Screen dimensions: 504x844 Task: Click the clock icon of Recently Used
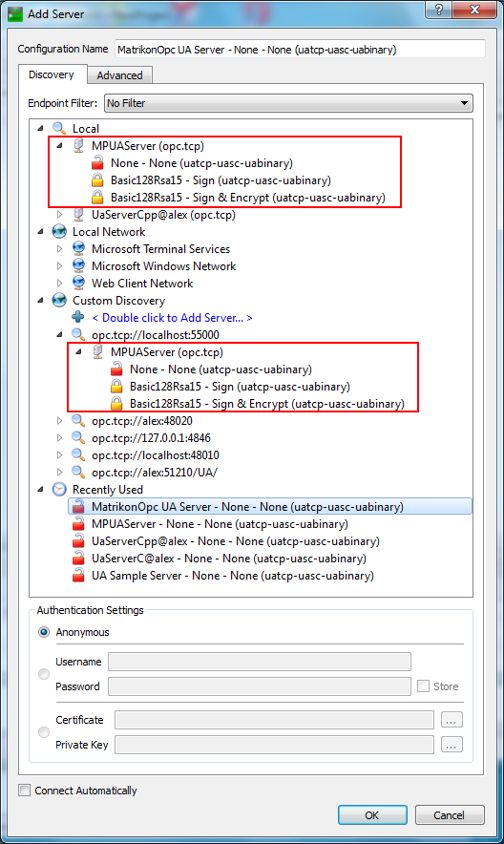coord(59,489)
